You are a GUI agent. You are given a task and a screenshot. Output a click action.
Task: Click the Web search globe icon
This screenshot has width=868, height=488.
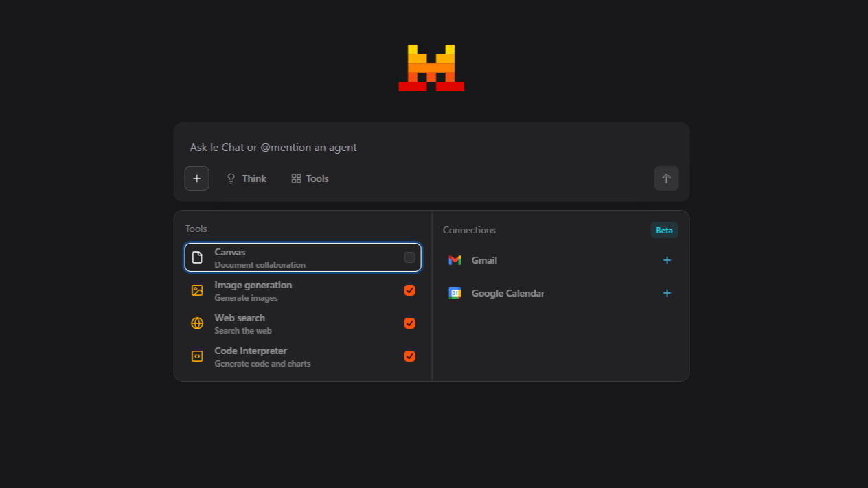click(x=197, y=323)
